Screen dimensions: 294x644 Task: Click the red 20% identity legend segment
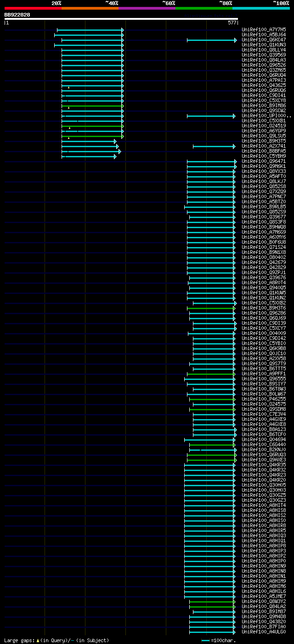tap(33, 8)
